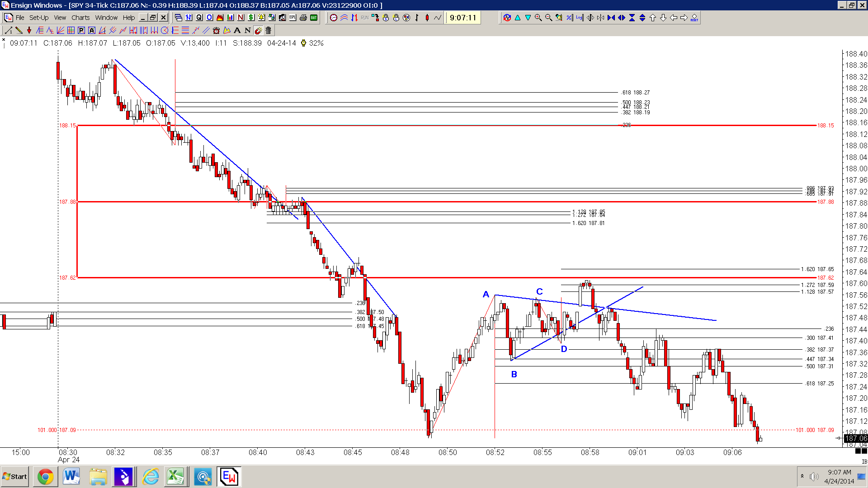Select the red down arrow marker tool
The height and width of the screenshot is (488, 868).
coord(29,30)
